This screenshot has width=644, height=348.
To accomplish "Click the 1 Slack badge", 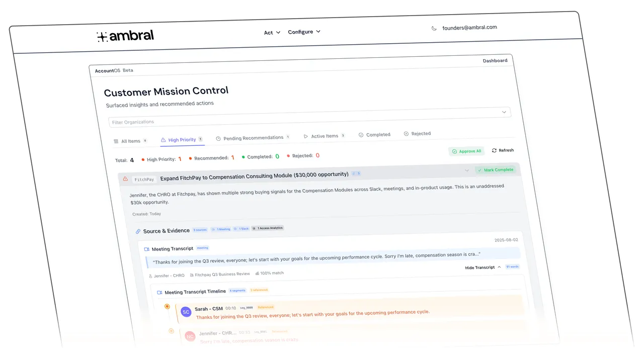I will [242, 229].
